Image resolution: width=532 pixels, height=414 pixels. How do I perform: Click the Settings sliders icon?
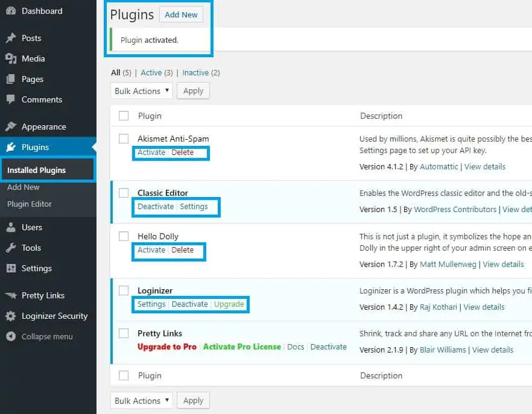pos(11,268)
